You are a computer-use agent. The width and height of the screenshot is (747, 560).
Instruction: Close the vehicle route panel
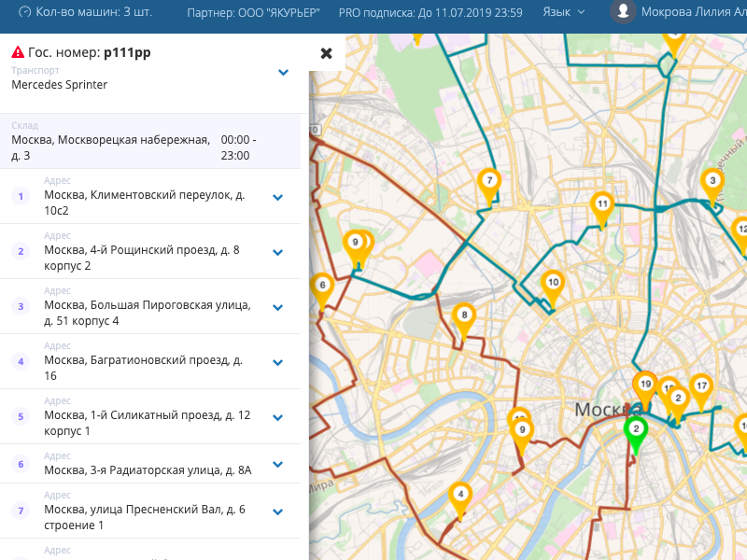point(326,53)
